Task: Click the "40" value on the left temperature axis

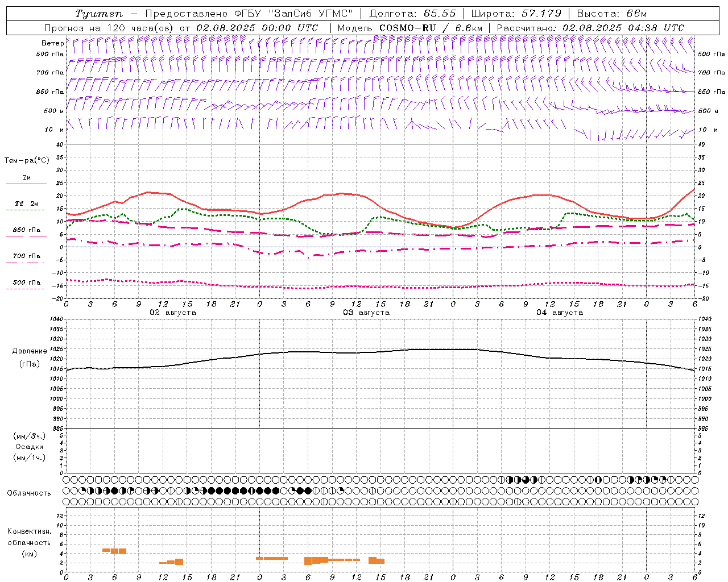Action: click(x=59, y=144)
